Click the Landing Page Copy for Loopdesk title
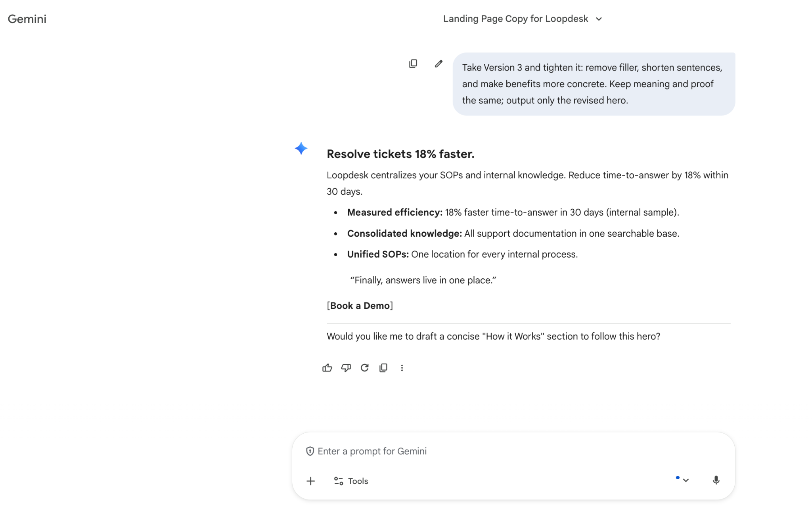Image resolution: width=812 pixels, height=509 pixels. [x=515, y=19]
